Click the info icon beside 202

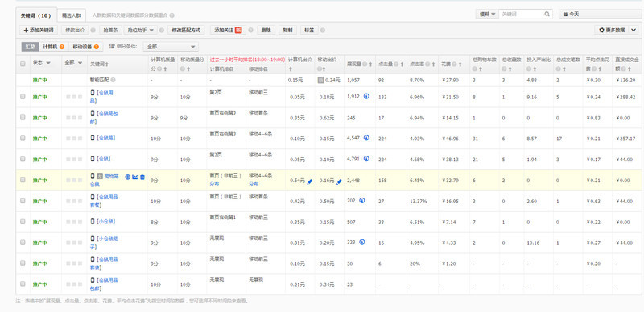361,200
